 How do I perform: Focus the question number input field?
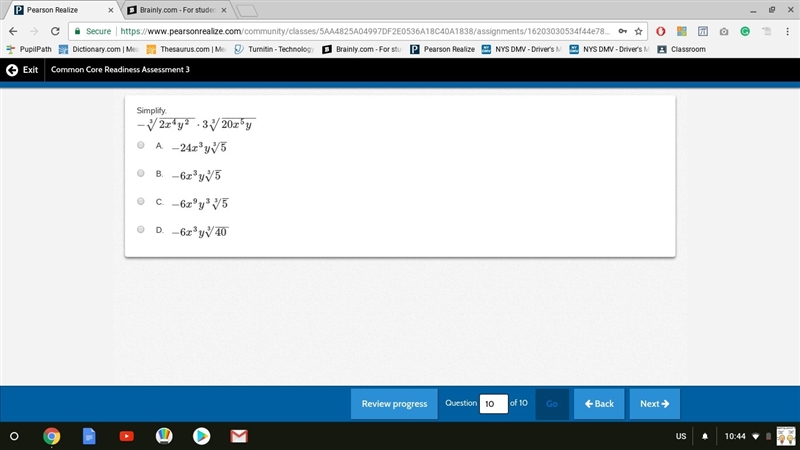coord(493,404)
